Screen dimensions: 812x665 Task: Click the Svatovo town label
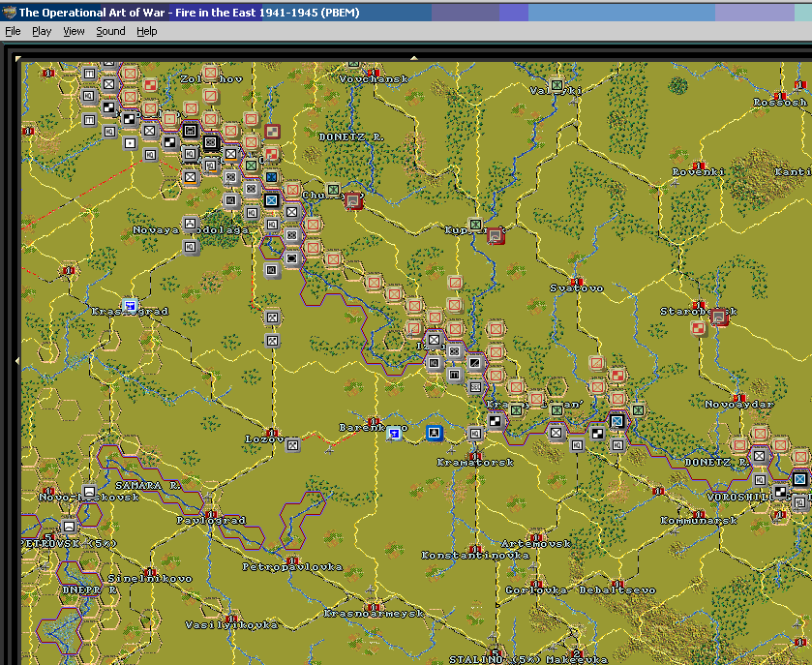[x=577, y=287]
